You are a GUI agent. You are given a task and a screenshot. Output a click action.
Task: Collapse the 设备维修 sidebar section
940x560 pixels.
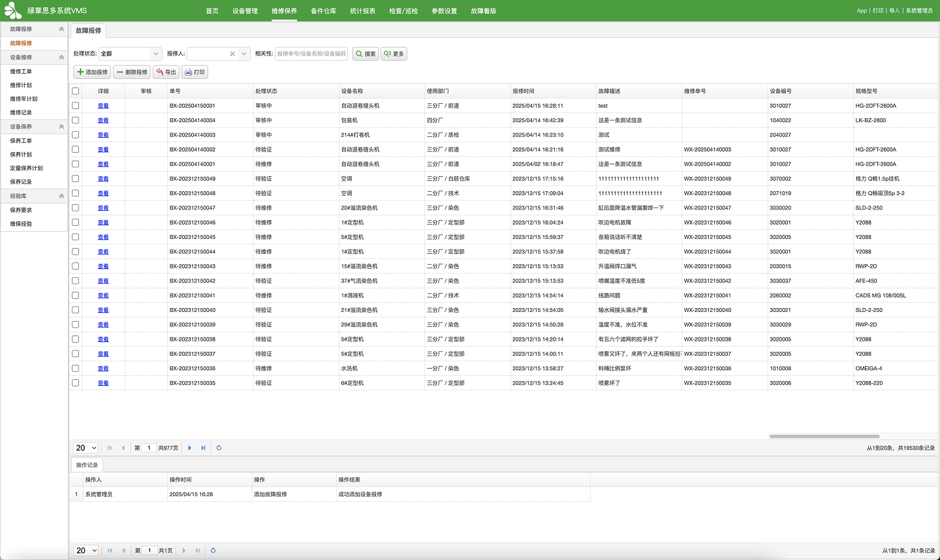[61, 57]
